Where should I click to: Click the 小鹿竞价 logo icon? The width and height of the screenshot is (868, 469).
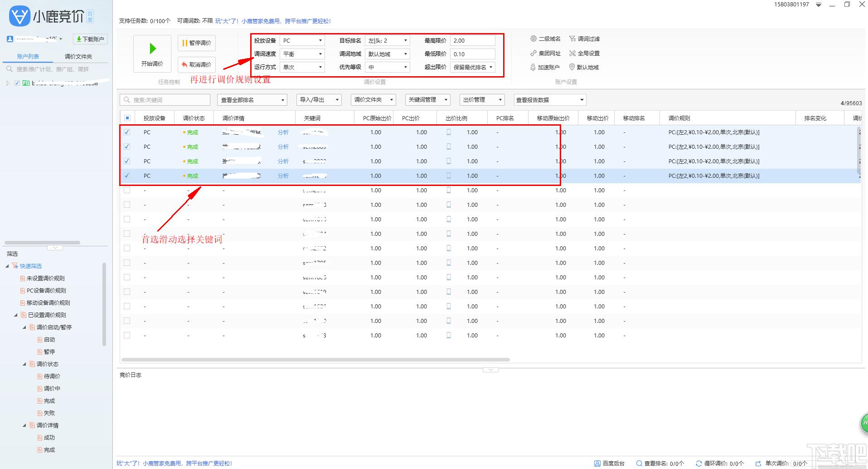(19, 17)
